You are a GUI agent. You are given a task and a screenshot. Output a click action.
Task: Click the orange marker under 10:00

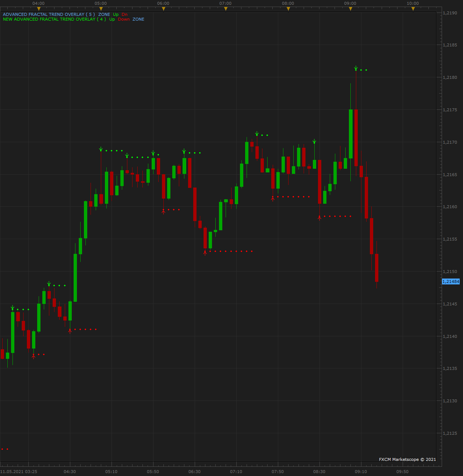(413, 9)
